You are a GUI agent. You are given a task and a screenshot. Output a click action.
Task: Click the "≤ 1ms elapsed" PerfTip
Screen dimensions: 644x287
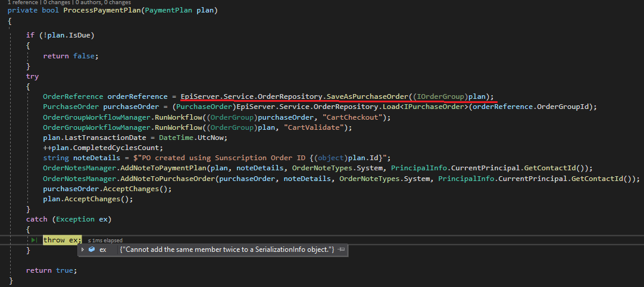pos(105,240)
